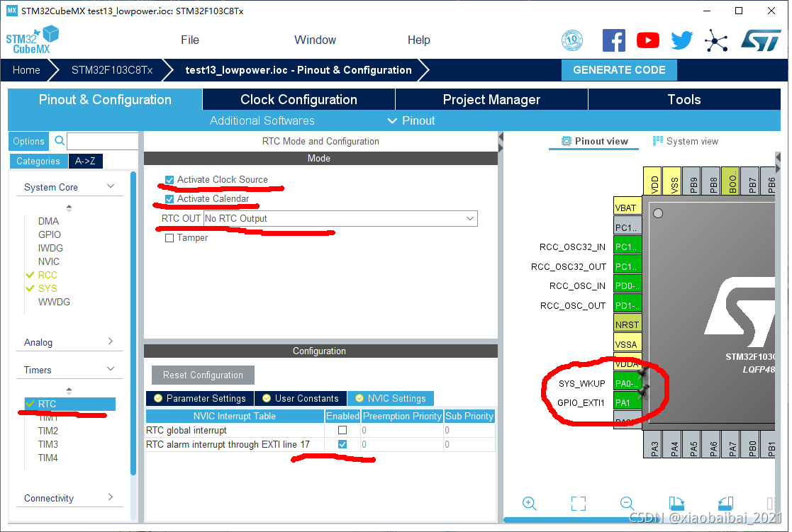This screenshot has width=792, height=532.
Task: Click the category list vertical scrollbar
Action: [133, 323]
